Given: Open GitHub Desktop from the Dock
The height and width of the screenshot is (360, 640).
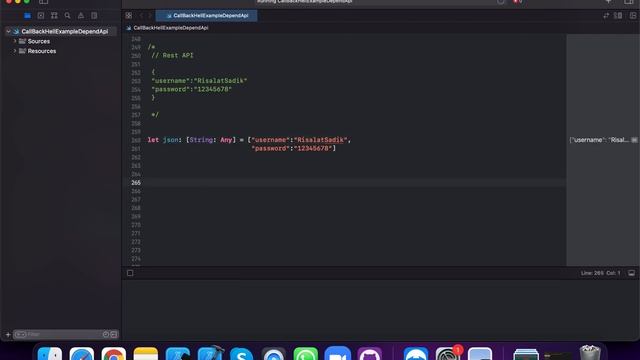Looking at the screenshot, I should point(369,354).
